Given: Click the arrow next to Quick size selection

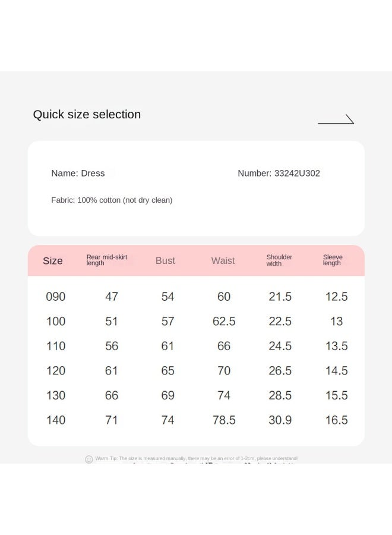Looking at the screenshot, I should click(x=336, y=119).
